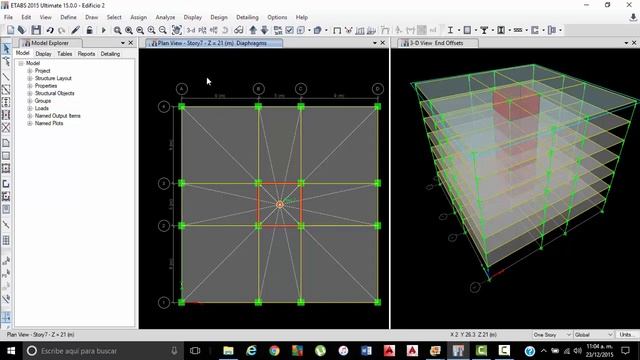Viewport: 640px width, 360px height.
Task: Click the glasses perspective toggle icon
Action: (239, 30)
